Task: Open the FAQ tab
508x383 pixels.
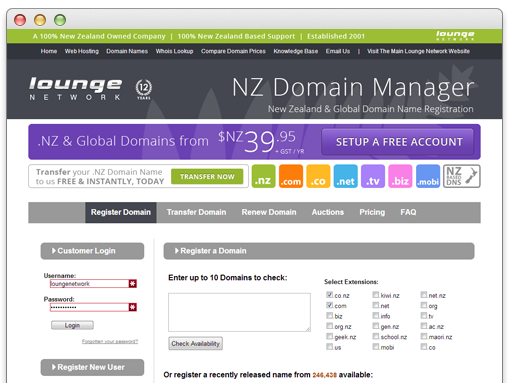Action: (408, 212)
